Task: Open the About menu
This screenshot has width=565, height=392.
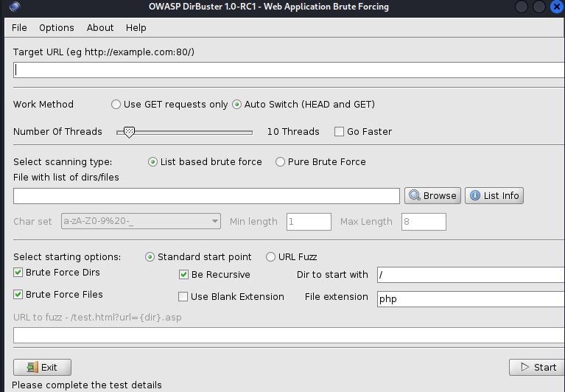Action: tap(99, 28)
